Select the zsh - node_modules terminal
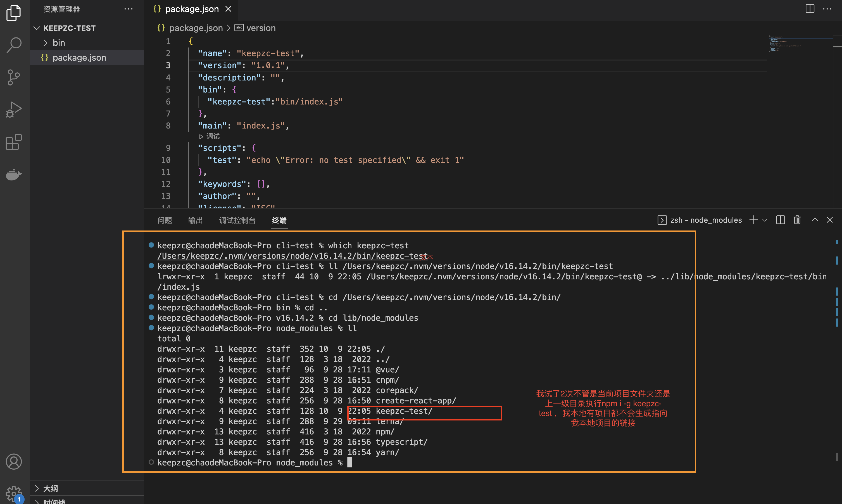Image resolution: width=842 pixels, height=504 pixels. coord(700,220)
